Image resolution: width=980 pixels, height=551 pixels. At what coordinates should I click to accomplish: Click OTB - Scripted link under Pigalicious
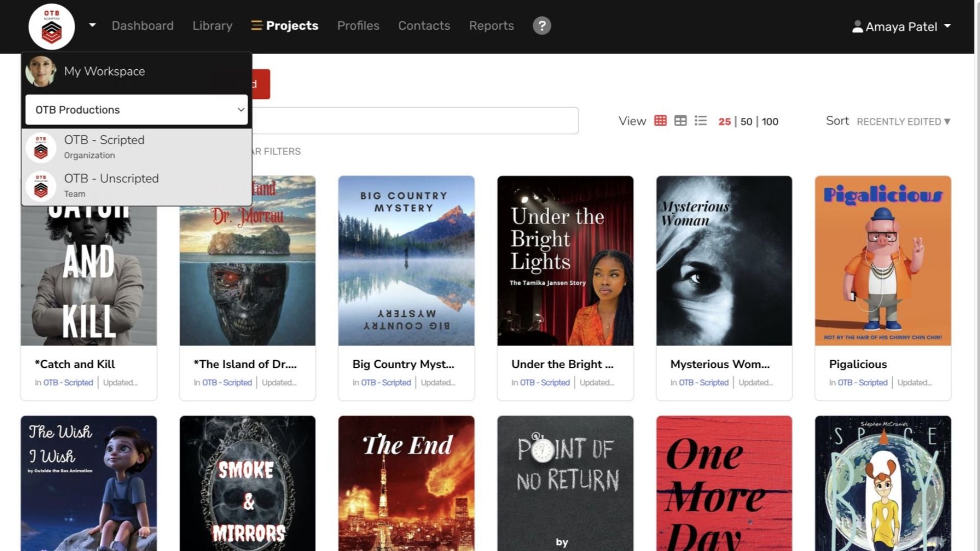point(862,382)
